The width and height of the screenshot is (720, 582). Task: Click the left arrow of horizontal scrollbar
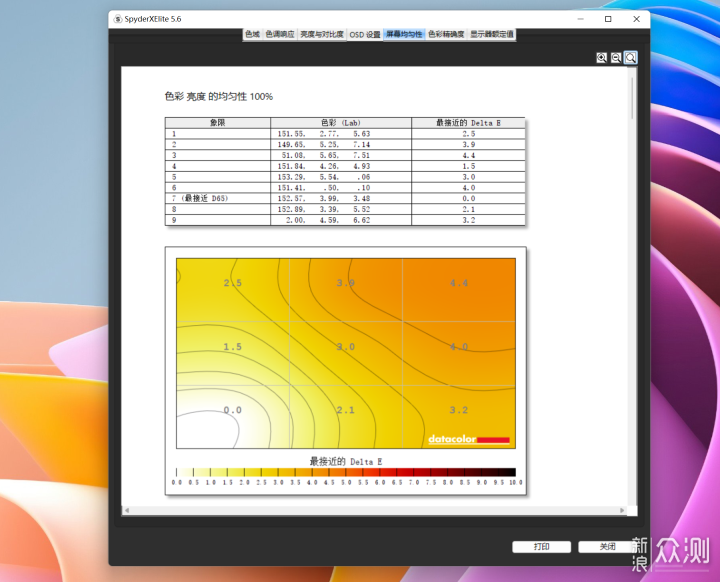click(x=127, y=510)
